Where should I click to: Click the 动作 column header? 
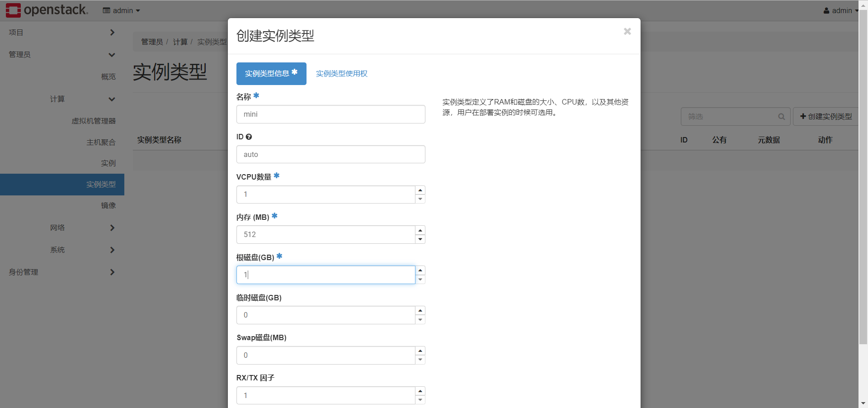825,140
